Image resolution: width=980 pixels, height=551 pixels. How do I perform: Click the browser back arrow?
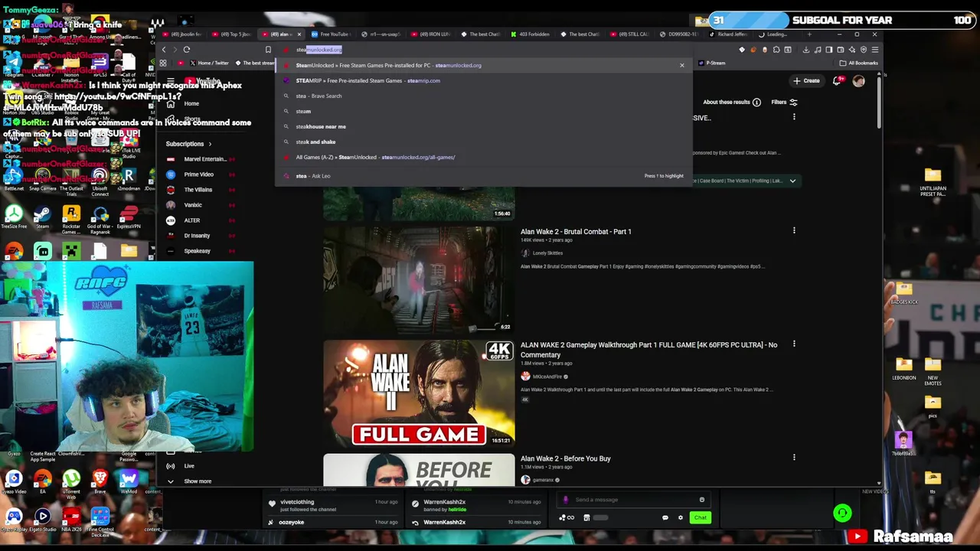point(163,50)
